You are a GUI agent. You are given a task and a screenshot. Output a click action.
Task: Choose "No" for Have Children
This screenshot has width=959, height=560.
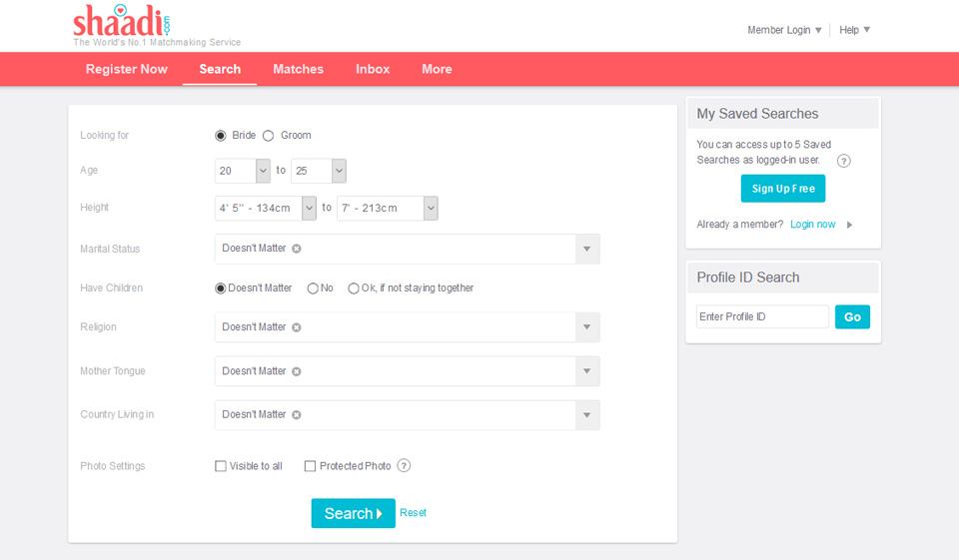313,288
